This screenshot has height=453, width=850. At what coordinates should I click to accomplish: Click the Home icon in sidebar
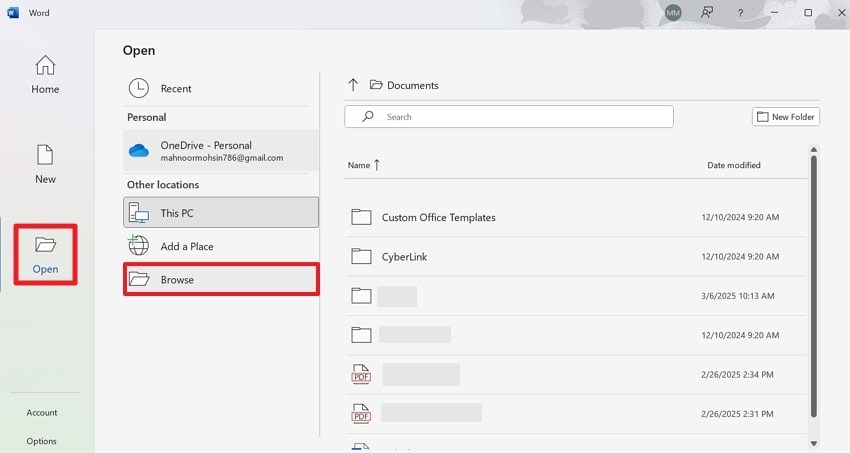click(x=45, y=66)
